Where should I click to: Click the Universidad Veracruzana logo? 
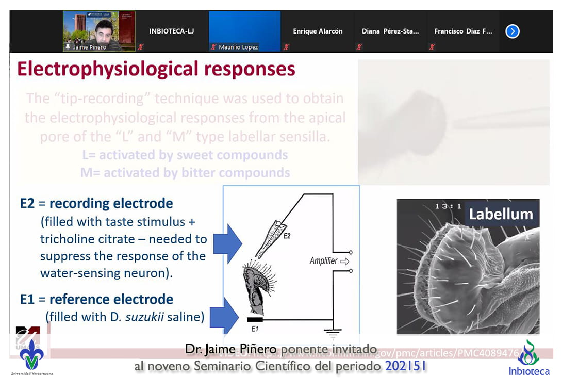(31, 356)
